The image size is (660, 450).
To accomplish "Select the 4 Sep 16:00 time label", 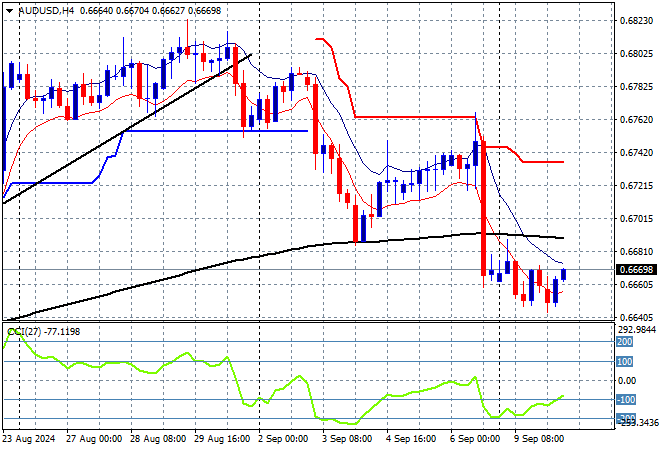I will (411, 439).
